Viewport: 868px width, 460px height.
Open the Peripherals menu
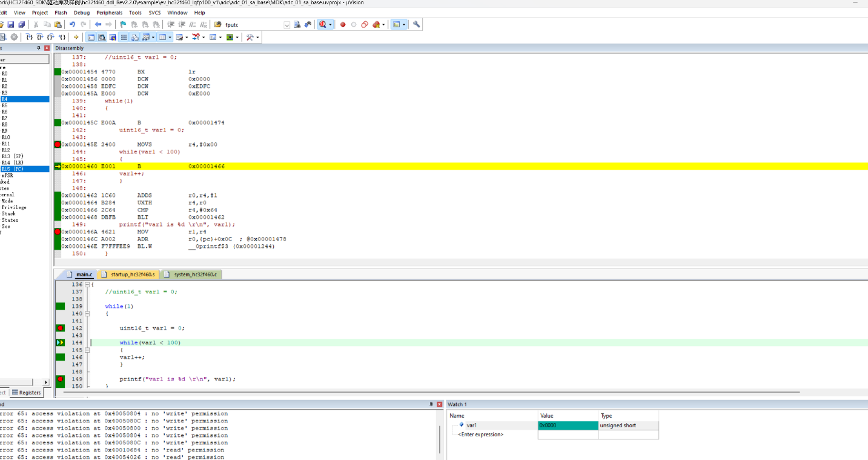click(109, 12)
